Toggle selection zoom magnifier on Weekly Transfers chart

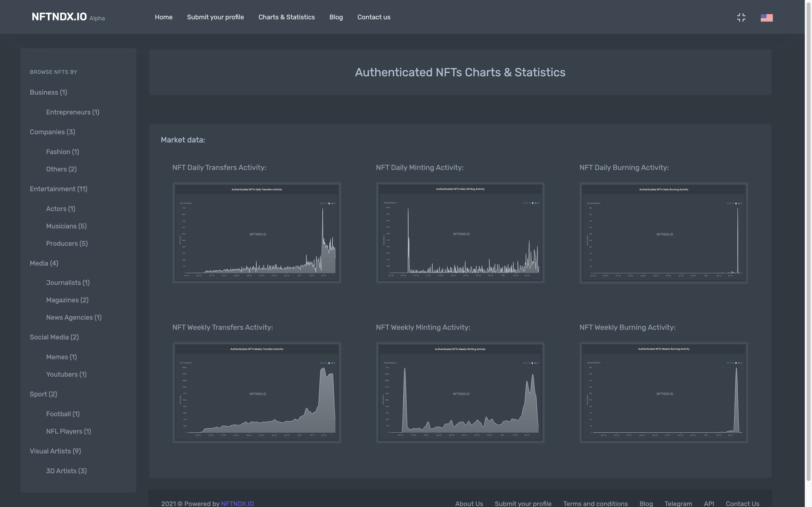pyautogui.click(x=326, y=363)
